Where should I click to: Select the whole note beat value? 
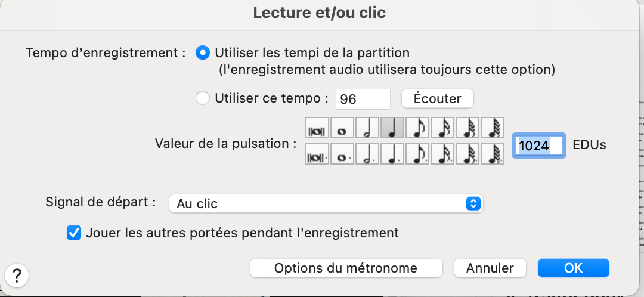pyautogui.click(x=342, y=128)
